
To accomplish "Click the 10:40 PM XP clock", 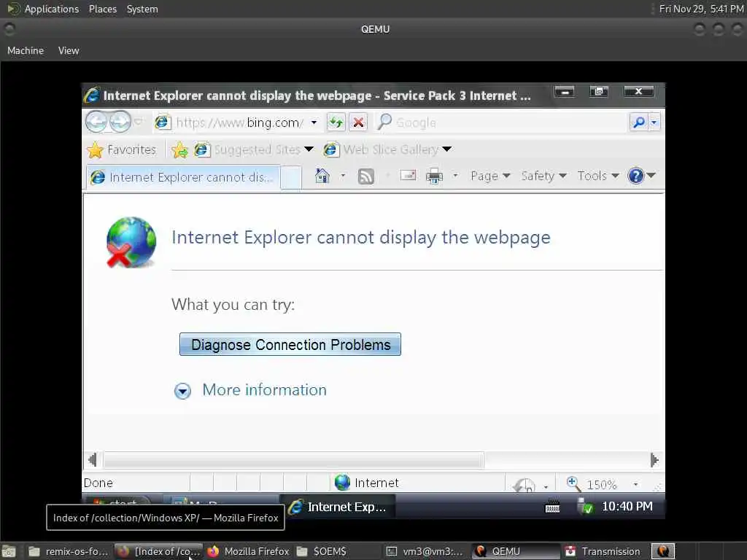I will (x=627, y=506).
